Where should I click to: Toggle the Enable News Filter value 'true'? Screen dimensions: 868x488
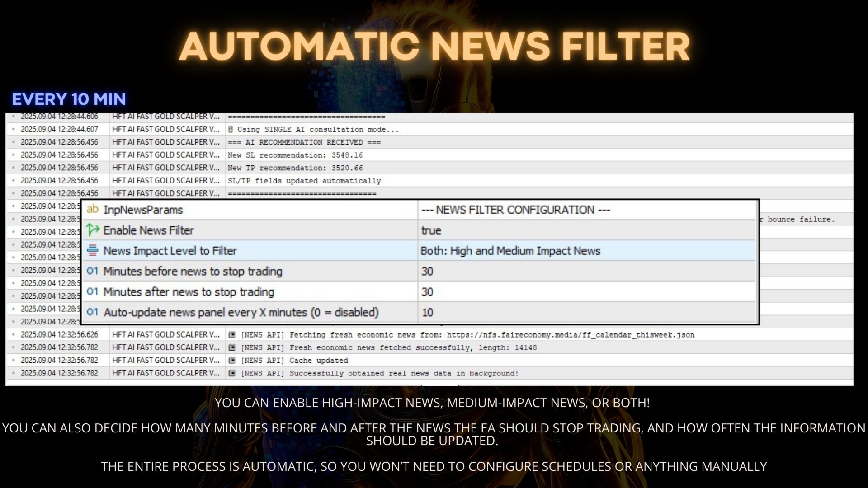[x=431, y=230]
